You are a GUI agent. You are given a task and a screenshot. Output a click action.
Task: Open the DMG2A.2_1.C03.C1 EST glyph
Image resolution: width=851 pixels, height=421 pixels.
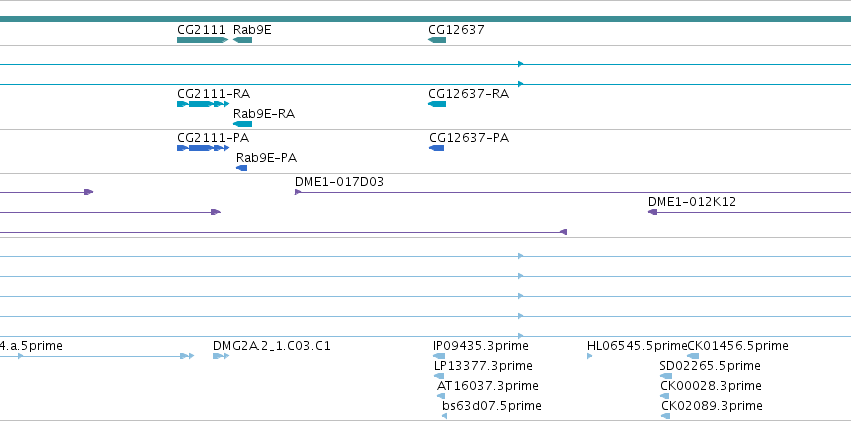(221, 356)
